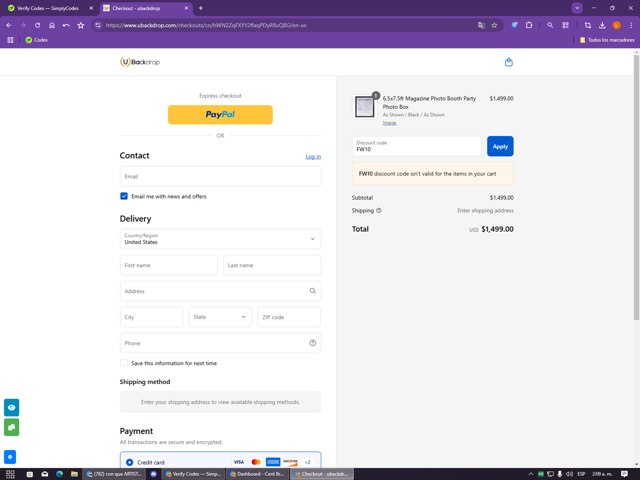640x480 pixels.
Task: Open File Explorer from taskbar
Action: (x=74, y=474)
